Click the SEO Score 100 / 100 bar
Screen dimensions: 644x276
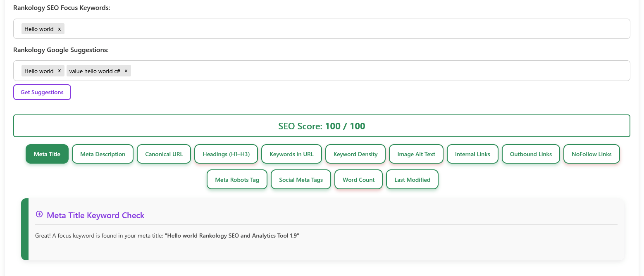coord(322,126)
